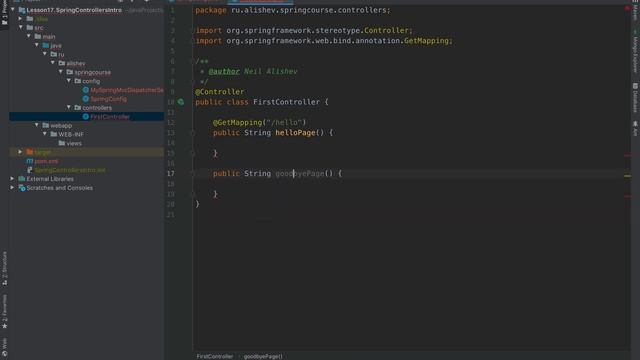Open the Favorites tool window side tab

[4, 311]
